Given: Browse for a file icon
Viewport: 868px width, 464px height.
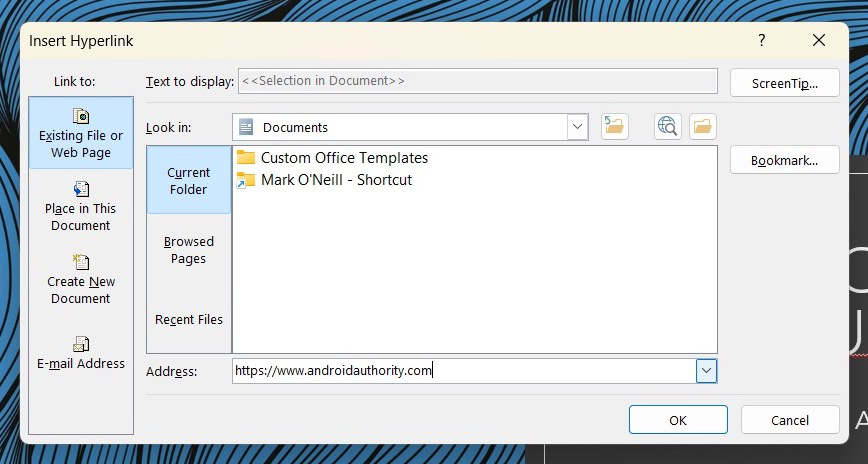Looking at the screenshot, I should [x=702, y=127].
